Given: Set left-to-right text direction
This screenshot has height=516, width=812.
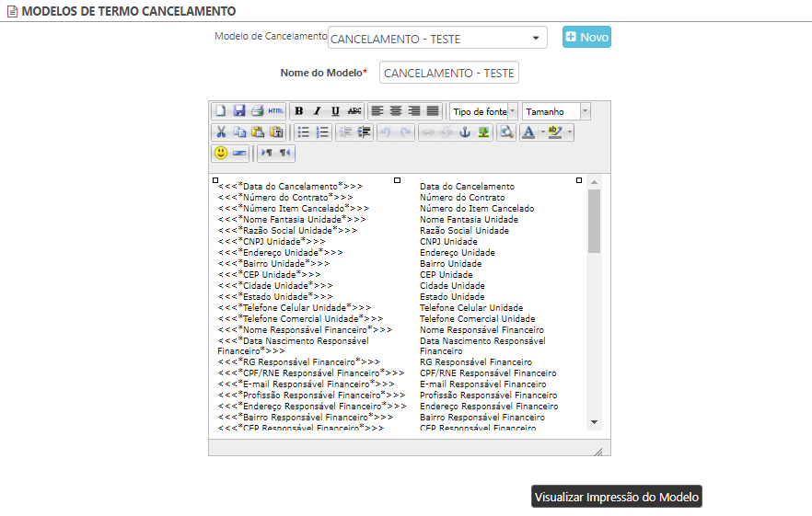Looking at the screenshot, I should pos(267,153).
